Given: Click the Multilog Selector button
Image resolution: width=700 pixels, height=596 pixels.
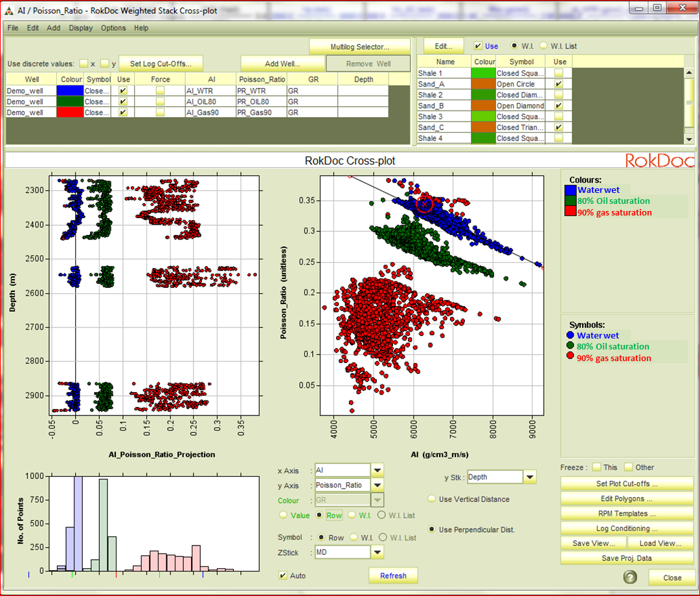Looking at the screenshot, I should point(359,47).
